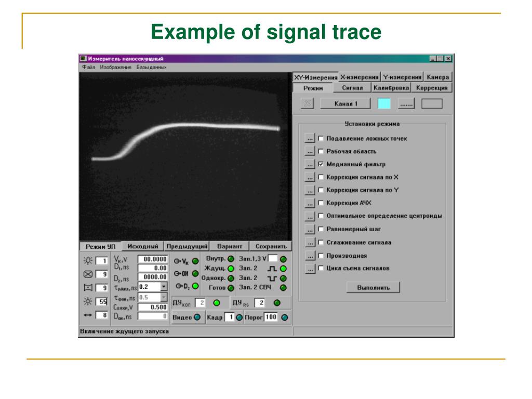Enable Производная checkbox
Screen dimensions: 532x399
point(321,255)
